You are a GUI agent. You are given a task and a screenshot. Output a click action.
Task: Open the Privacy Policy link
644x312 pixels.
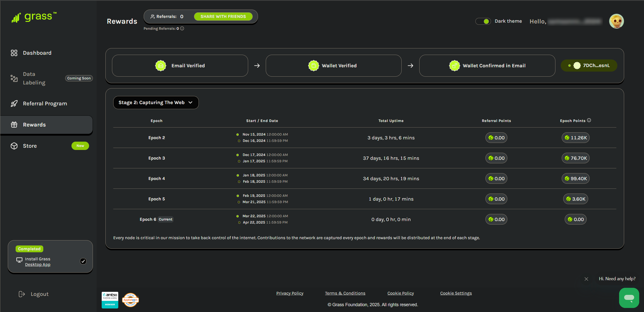(x=290, y=293)
